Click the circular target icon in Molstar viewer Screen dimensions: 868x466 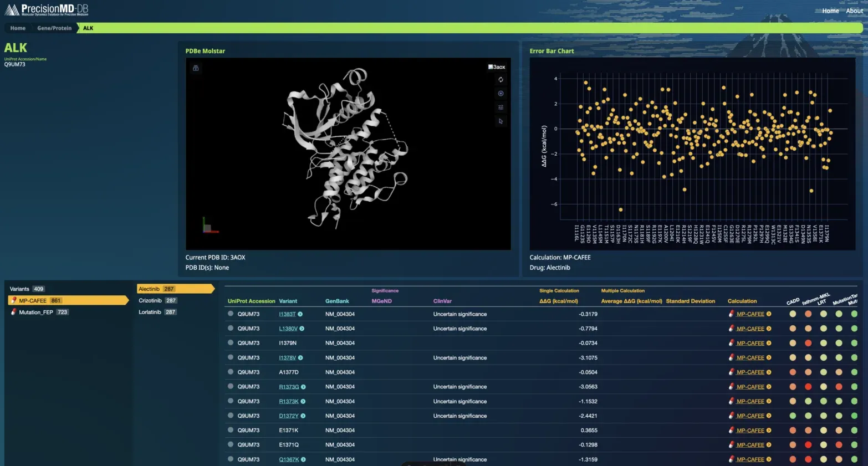(x=501, y=94)
